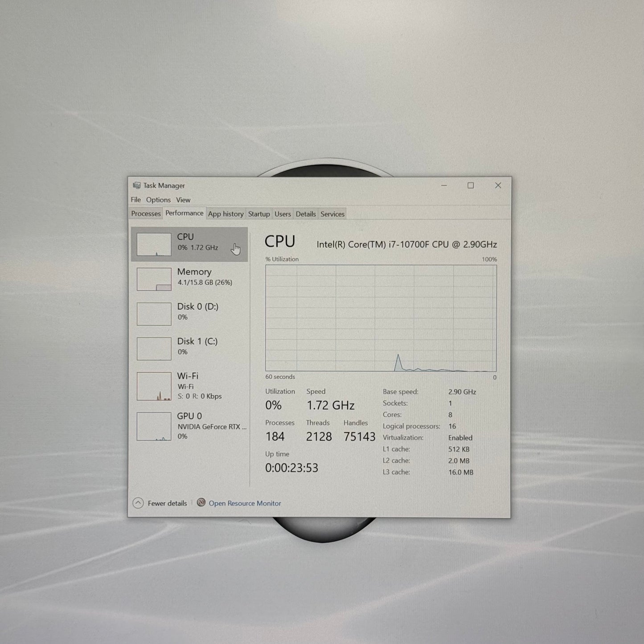The height and width of the screenshot is (644, 644).
Task: Switch to the Details tab
Action: [x=306, y=214]
